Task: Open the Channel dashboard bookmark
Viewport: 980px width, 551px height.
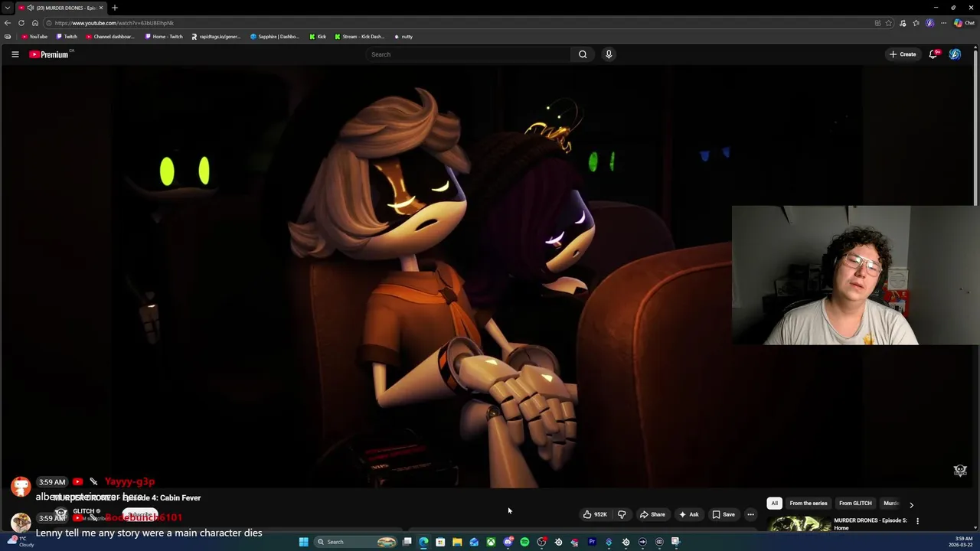Action: click(x=110, y=37)
